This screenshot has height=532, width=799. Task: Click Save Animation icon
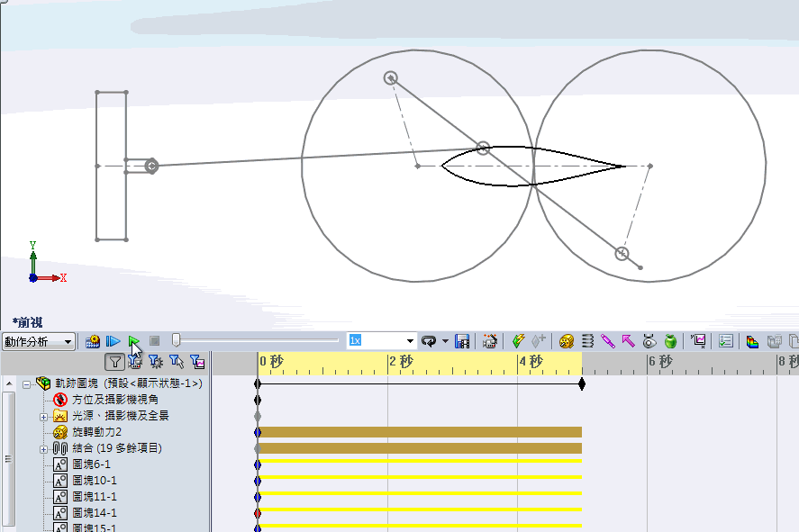coord(462,341)
